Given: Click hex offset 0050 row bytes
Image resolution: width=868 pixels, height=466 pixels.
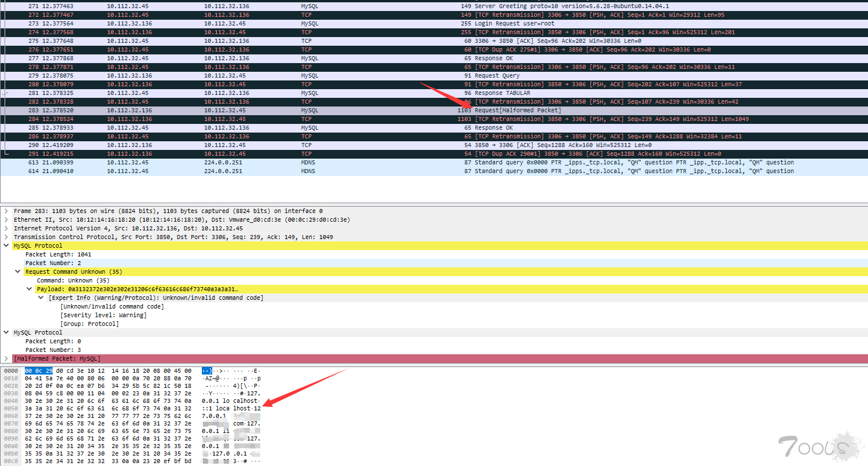Looking at the screenshot, I should pos(108,408).
